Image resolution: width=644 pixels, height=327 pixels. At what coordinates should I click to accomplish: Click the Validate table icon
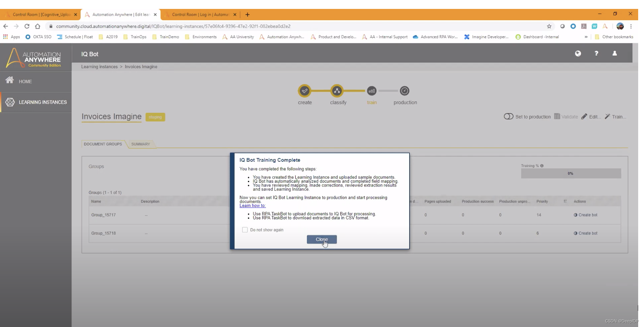(x=557, y=117)
